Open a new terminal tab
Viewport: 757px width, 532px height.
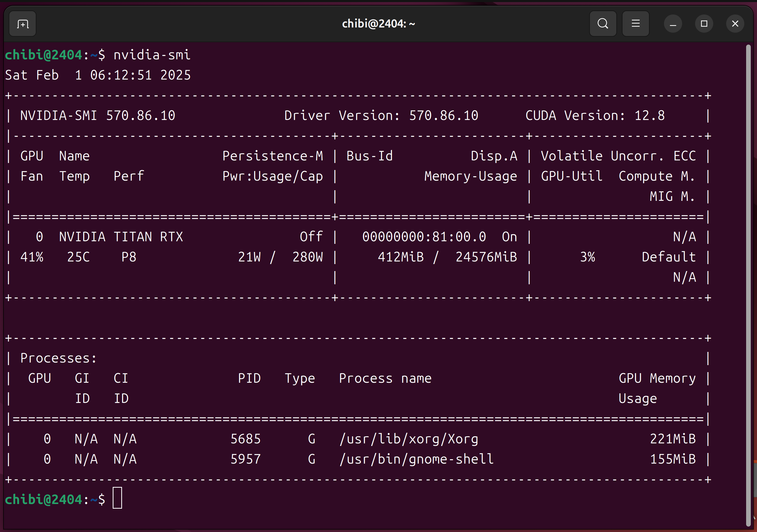(x=23, y=24)
